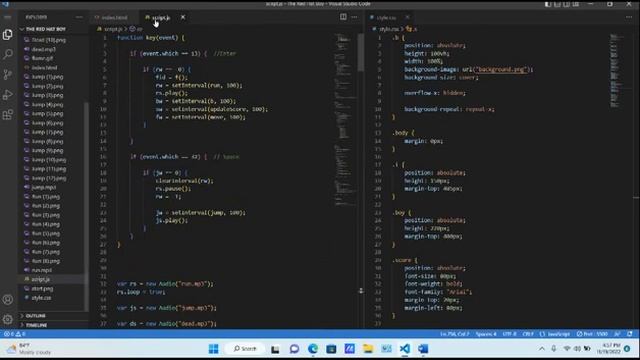Open the errors and warnings status indicator
640x360 pixels.
(15, 334)
